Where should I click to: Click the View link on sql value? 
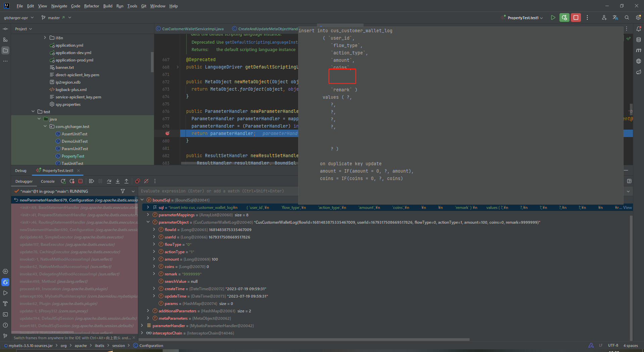tap(627, 208)
